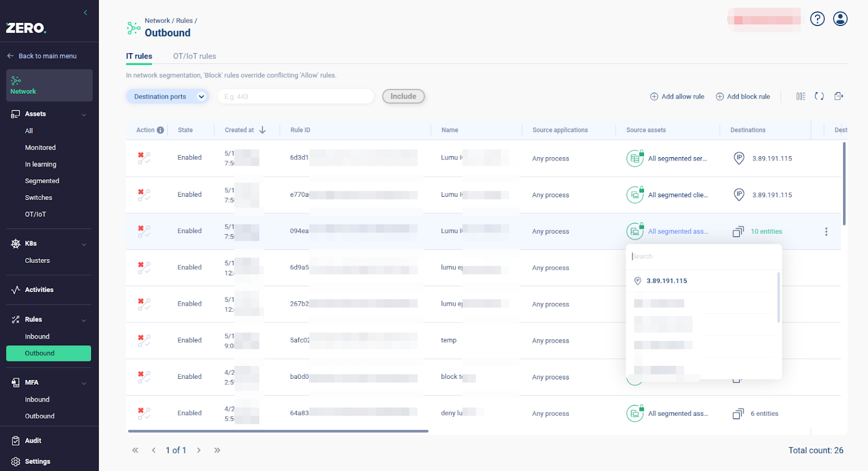
Task: Click the refresh table icon
Action: (x=819, y=96)
